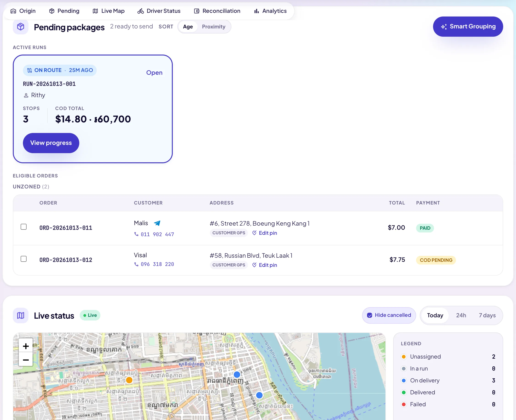The image size is (516, 420).
Task: Click the Smart Grouping button
Action: point(468,27)
